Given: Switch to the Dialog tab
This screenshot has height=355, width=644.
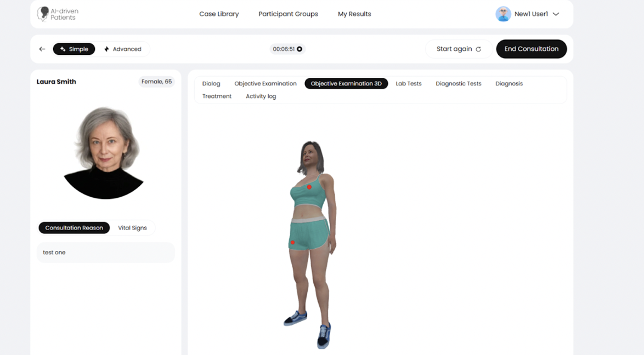Looking at the screenshot, I should 211,84.
